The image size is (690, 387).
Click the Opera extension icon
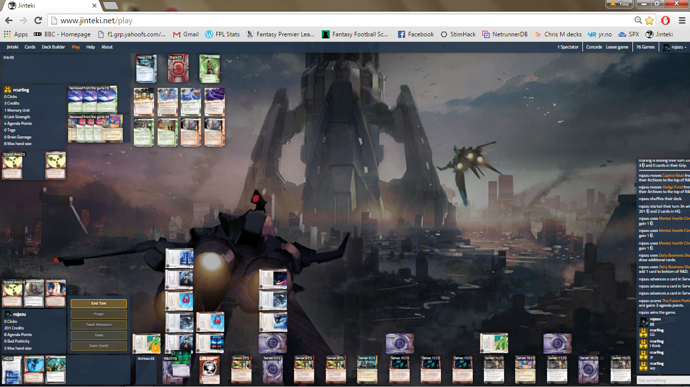tap(665, 20)
